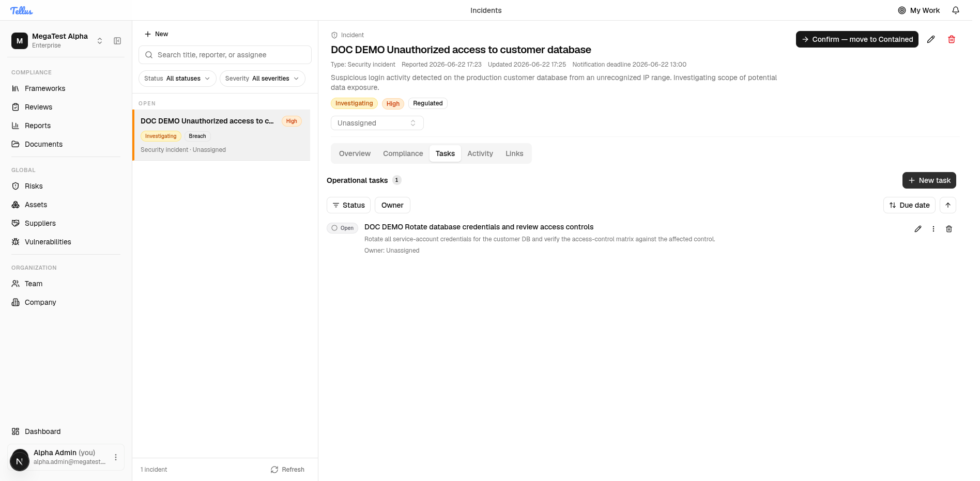Open the Company page

(x=66, y=302)
